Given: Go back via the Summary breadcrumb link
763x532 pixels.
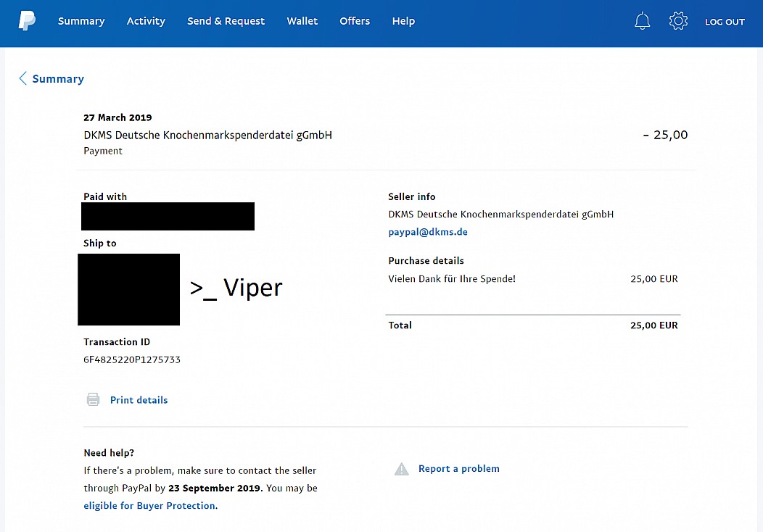Looking at the screenshot, I should click(x=58, y=79).
